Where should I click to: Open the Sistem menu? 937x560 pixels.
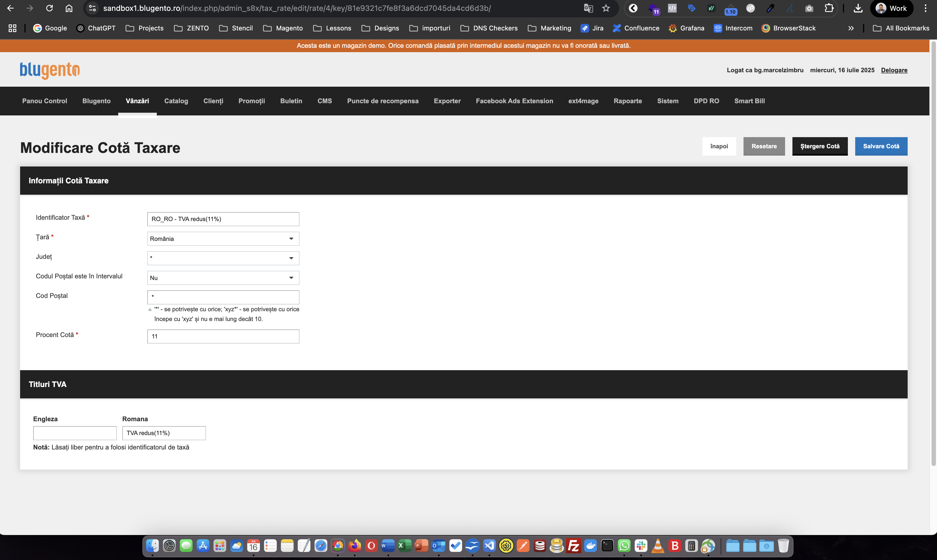pos(668,101)
